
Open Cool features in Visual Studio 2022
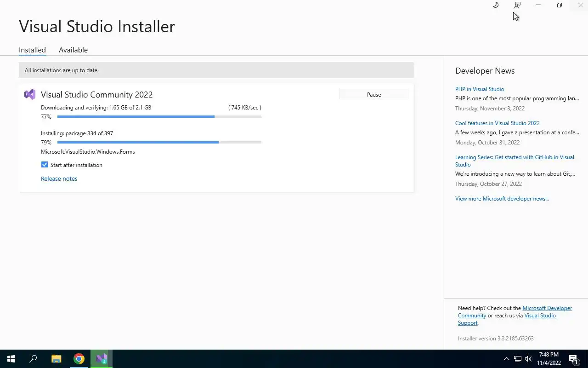(498, 123)
